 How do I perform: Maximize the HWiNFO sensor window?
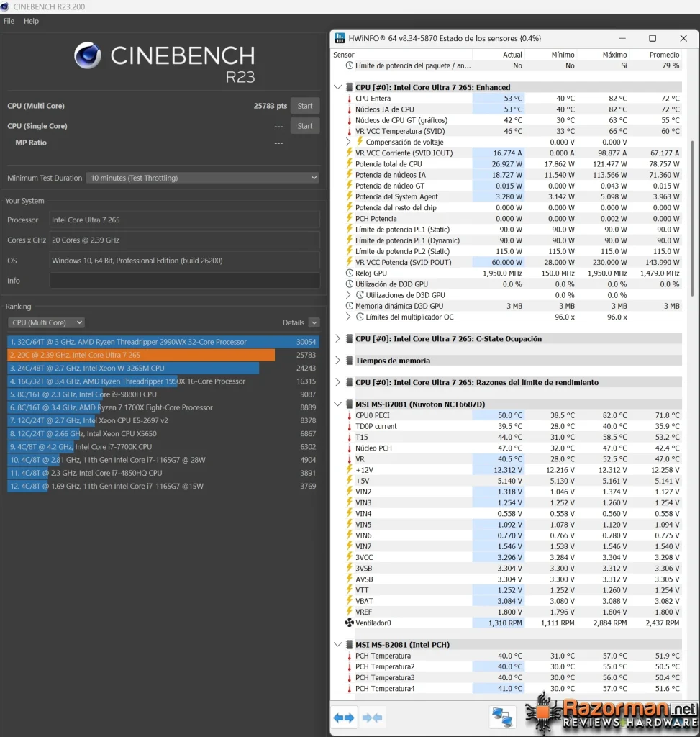pos(653,38)
